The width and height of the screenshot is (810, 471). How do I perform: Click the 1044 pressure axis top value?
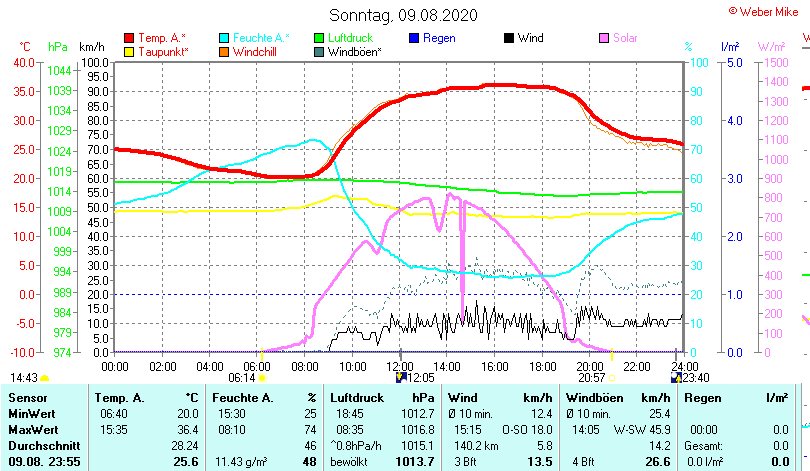(59, 71)
